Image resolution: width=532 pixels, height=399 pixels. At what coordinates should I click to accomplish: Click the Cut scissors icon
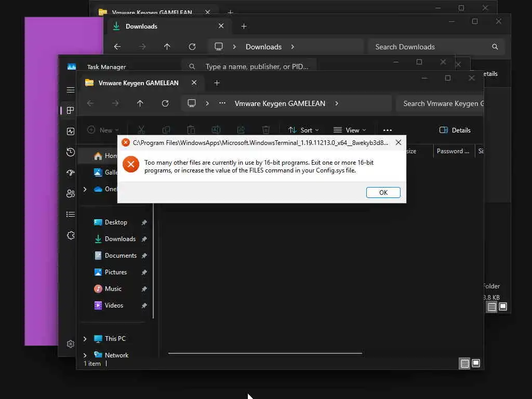coord(141,130)
